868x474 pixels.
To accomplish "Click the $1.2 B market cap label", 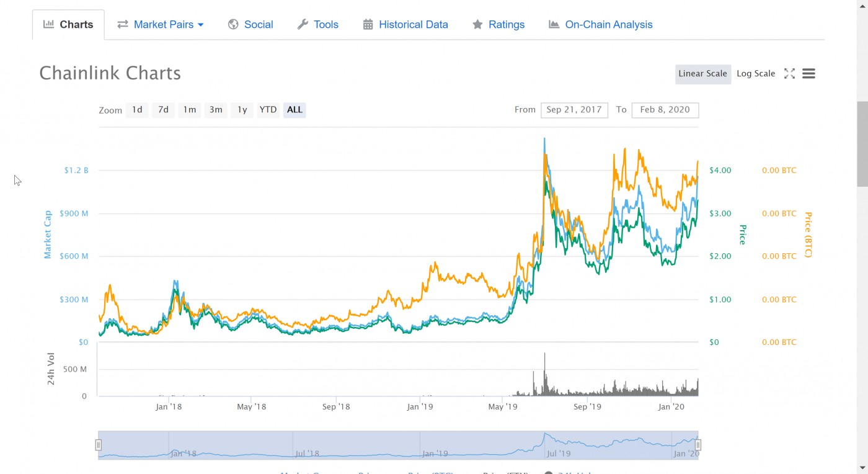I will pos(76,170).
